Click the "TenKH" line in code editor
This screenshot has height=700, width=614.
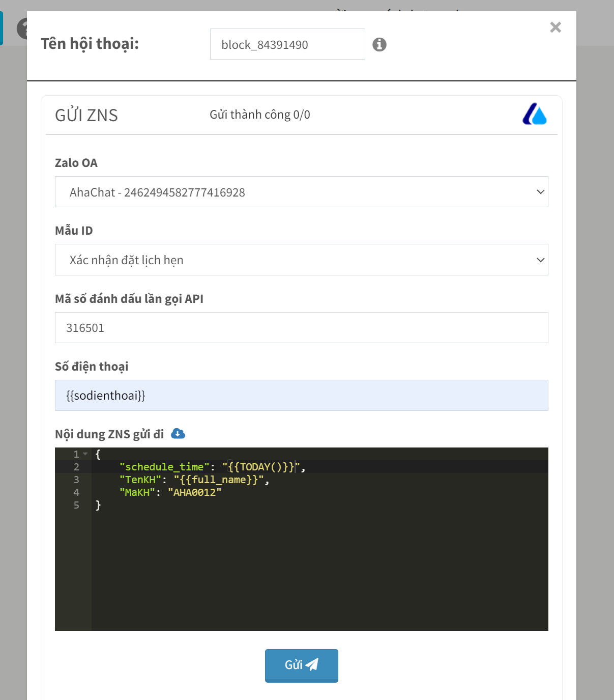point(194,480)
